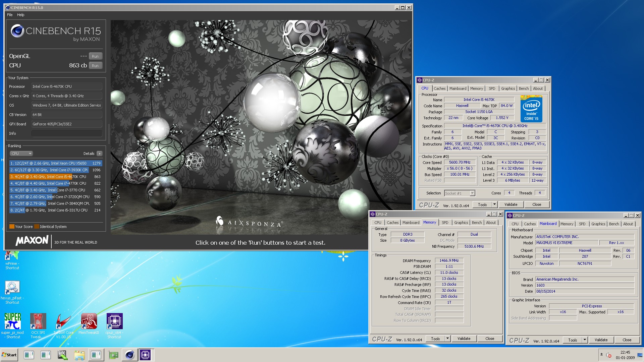Open the File menu in Cinebench
The width and height of the screenshot is (644, 362).
(x=10, y=15)
